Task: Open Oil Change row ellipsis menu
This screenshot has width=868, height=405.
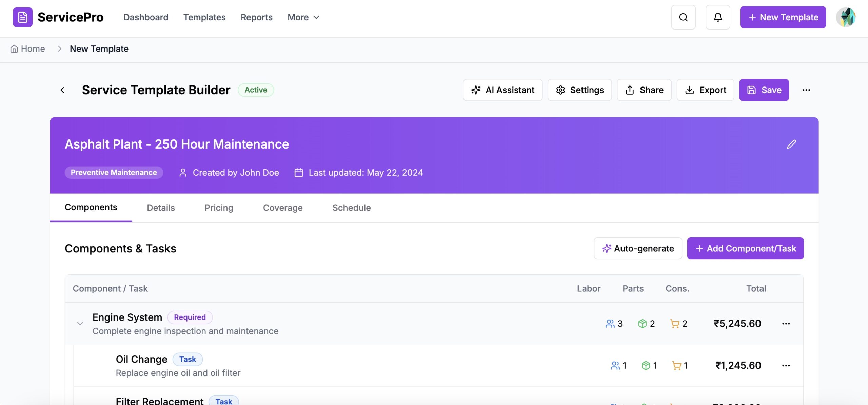Action: coord(786,366)
